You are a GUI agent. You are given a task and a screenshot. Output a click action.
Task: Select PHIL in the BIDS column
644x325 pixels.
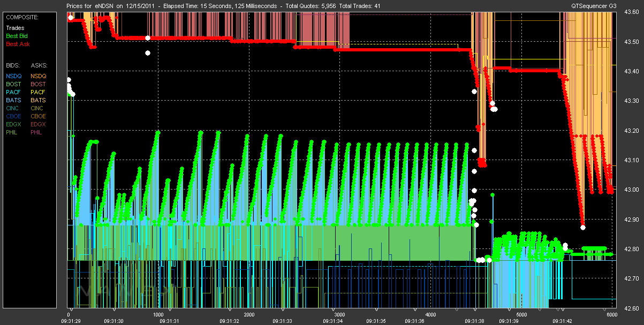tap(13, 132)
